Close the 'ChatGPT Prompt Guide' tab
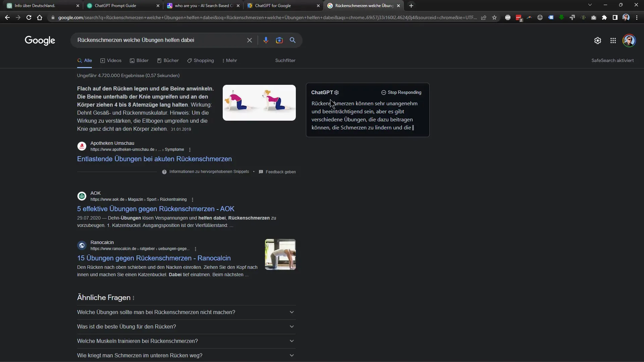 click(158, 6)
